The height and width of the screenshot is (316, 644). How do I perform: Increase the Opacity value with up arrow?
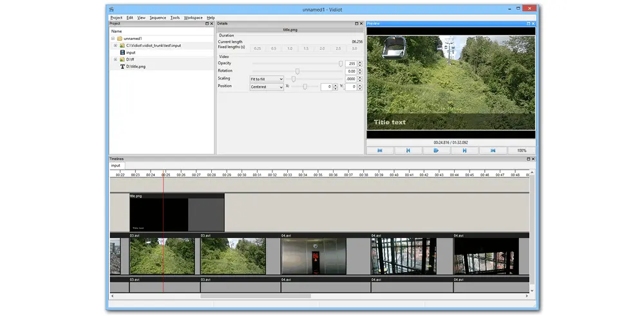click(x=359, y=62)
